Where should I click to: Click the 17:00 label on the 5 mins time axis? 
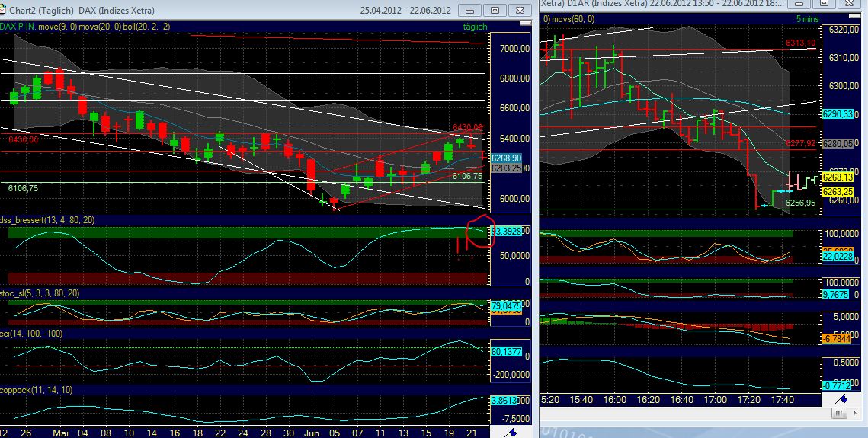tap(715, 399)
